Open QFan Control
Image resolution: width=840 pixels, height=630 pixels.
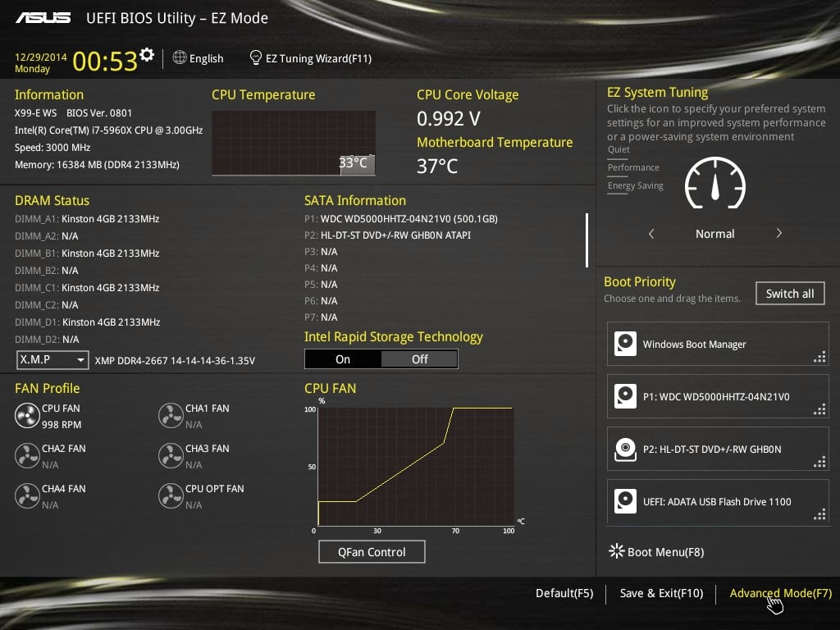(x=372, y=552)
